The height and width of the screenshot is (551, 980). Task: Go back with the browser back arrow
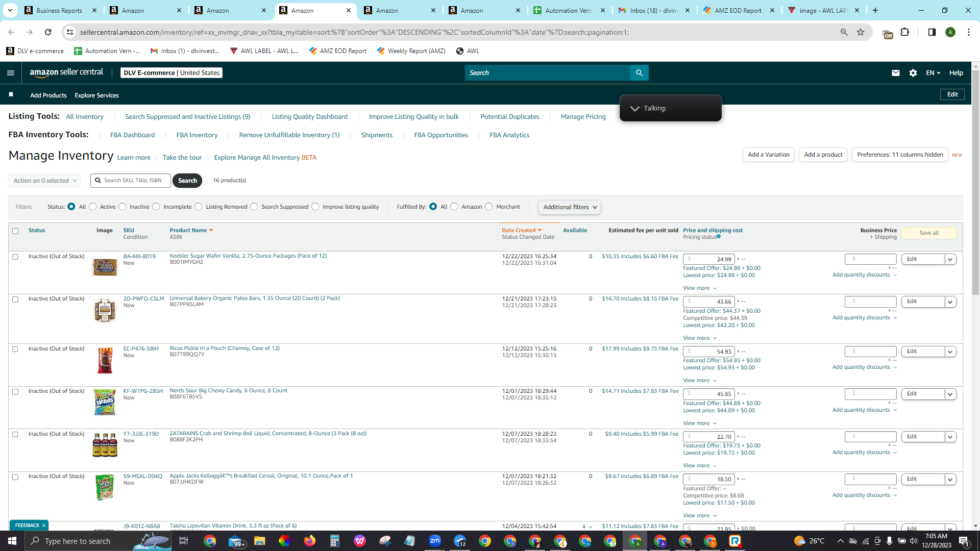tap(11, 32)
